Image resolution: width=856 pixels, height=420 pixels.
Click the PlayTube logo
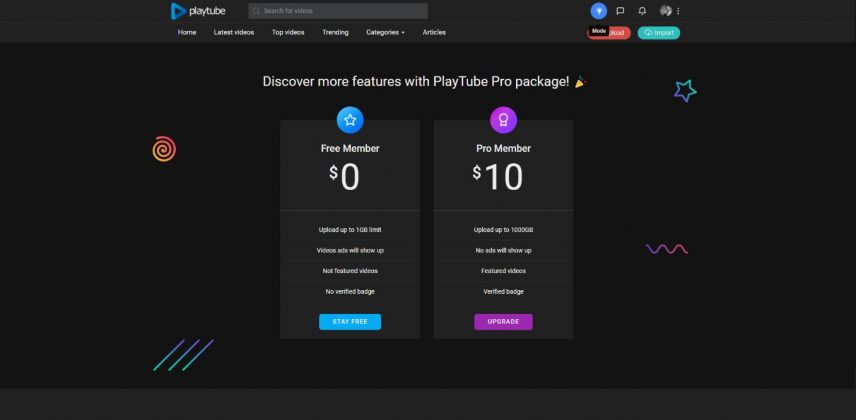click(198, 11)
